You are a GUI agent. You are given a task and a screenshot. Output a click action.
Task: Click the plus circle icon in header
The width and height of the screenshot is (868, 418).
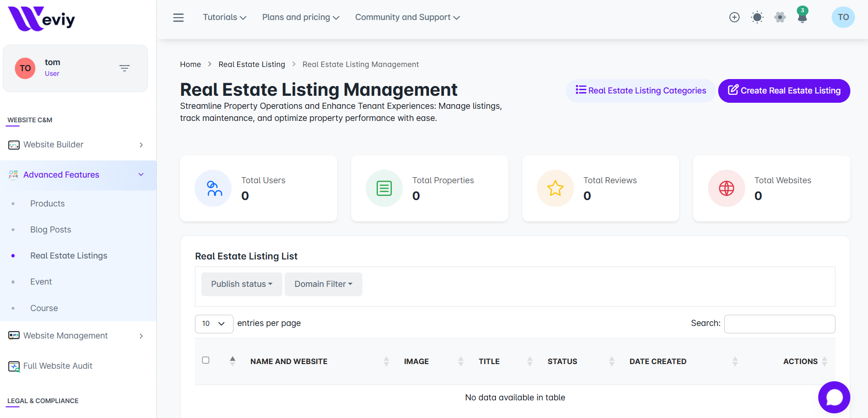734,17
